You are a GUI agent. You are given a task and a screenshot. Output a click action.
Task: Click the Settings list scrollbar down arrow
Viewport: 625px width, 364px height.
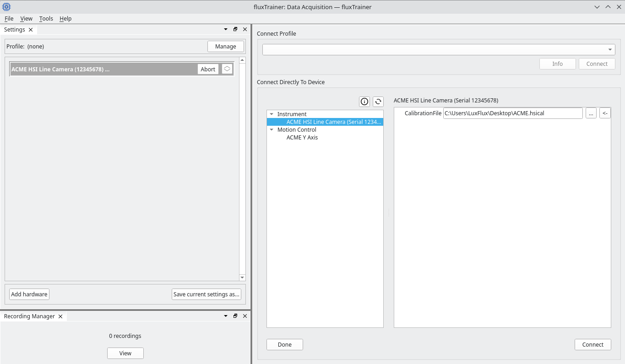pos(242,278)
